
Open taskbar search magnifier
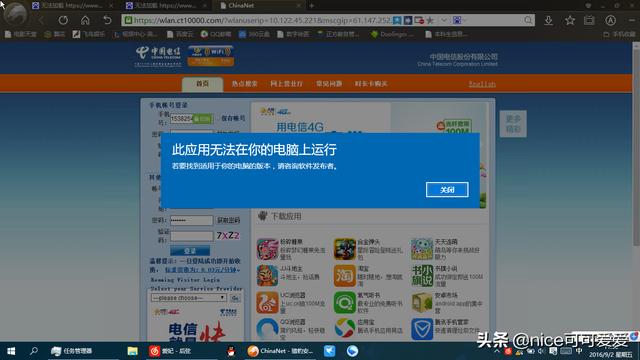tap(34, 351)
